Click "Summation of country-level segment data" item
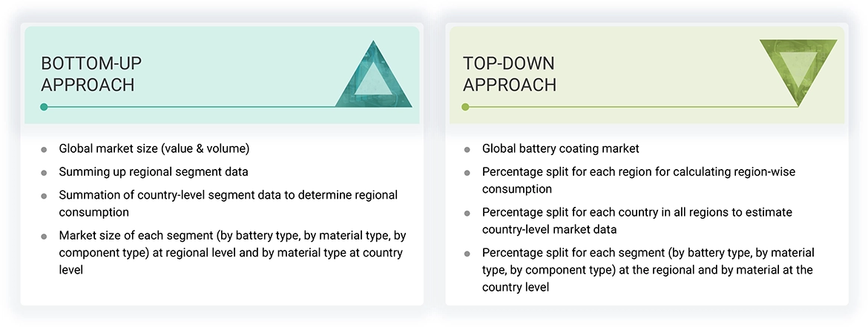 point(228,203)
